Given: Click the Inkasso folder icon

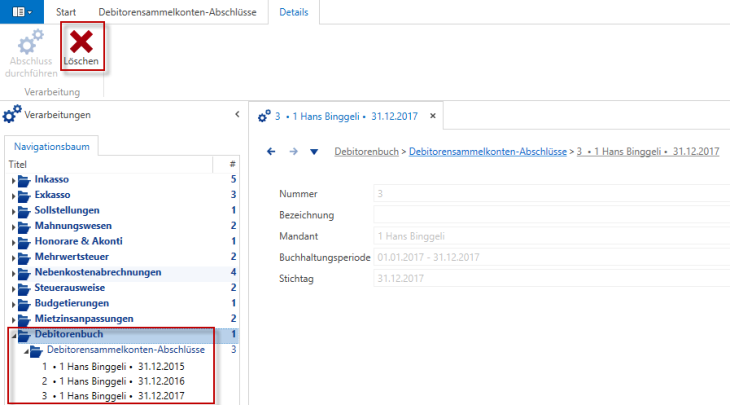Looking at the screenshot, I should pyautogui.click(x=24, y=181).
